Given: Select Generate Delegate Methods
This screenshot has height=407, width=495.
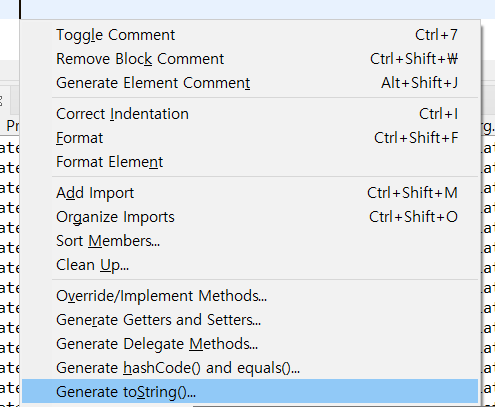Looking at the screenshot, I should click(250, 344).
